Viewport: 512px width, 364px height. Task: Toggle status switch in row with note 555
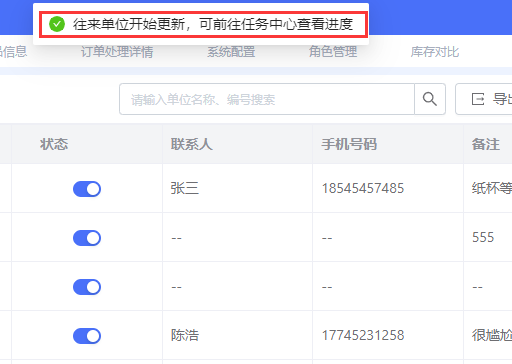click(87, 238)
